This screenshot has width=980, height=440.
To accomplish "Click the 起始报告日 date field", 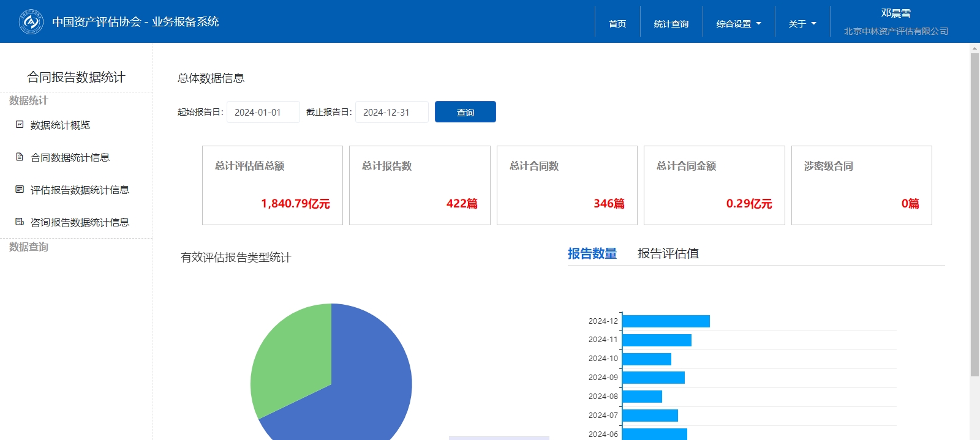I will pos(263,112).
